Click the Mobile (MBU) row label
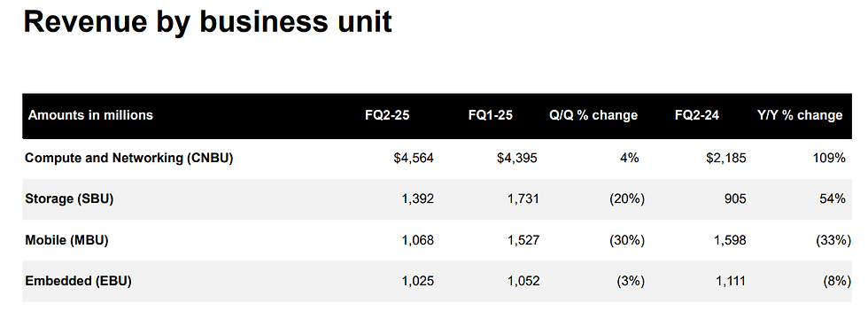The image size is (868, 319). [x=66, y=240]
